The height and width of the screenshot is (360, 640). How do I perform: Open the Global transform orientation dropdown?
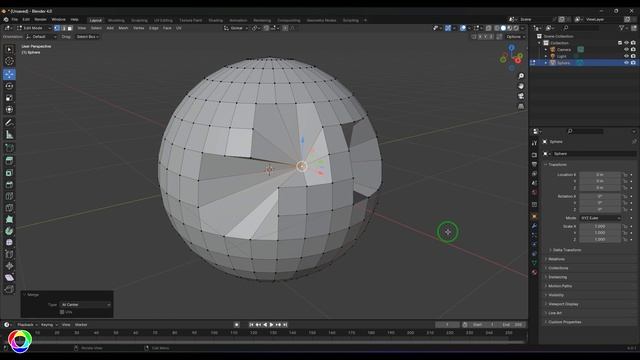pos(236,28)
